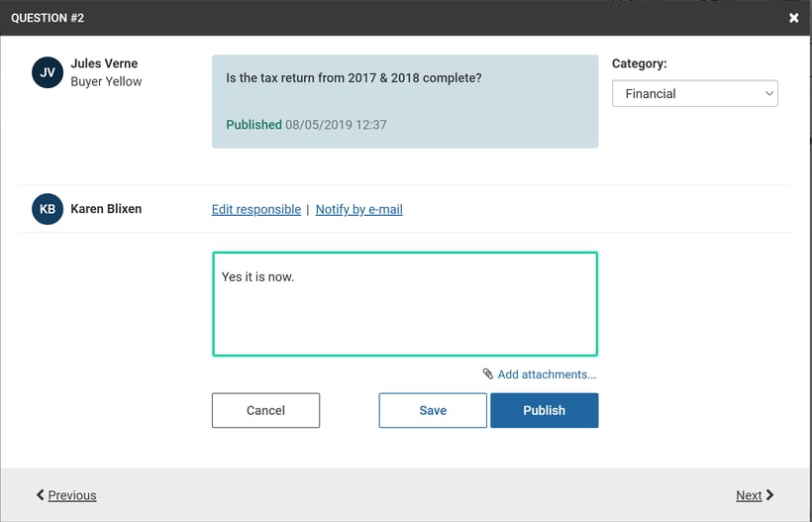
Task: Go to the Previous question
Action: [x=72, y=495]
